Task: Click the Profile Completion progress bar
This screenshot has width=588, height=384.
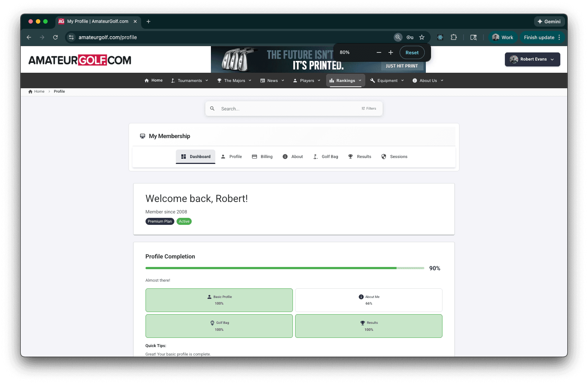Action: 284,268
